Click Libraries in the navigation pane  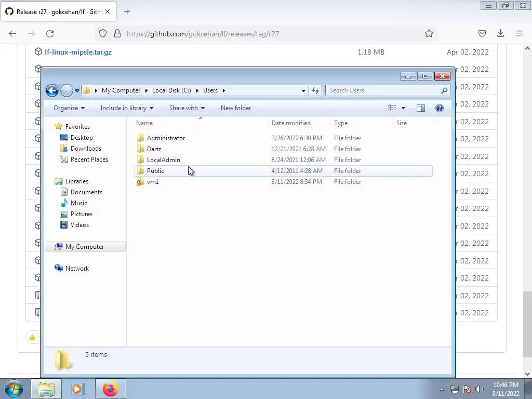(x=77, y=181)
